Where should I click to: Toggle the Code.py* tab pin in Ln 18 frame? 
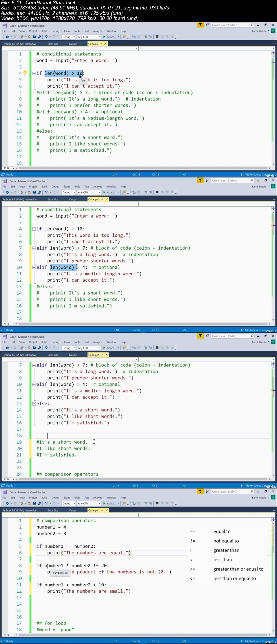[x=102, y=355]
